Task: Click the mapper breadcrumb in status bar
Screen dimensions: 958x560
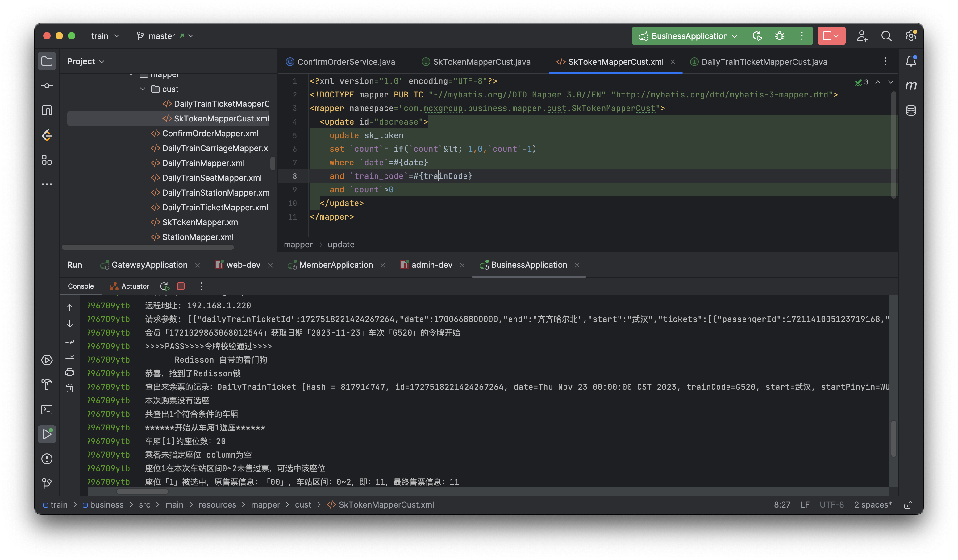Action: 265,504
